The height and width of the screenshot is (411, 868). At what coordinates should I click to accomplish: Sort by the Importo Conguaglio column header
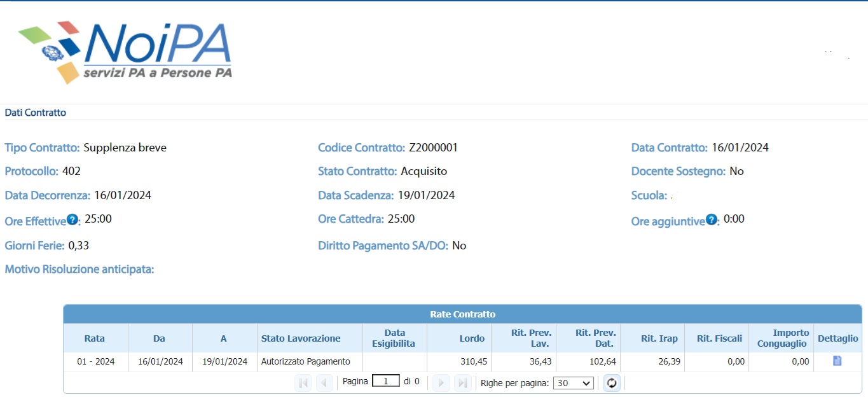[x=783, y=338]
